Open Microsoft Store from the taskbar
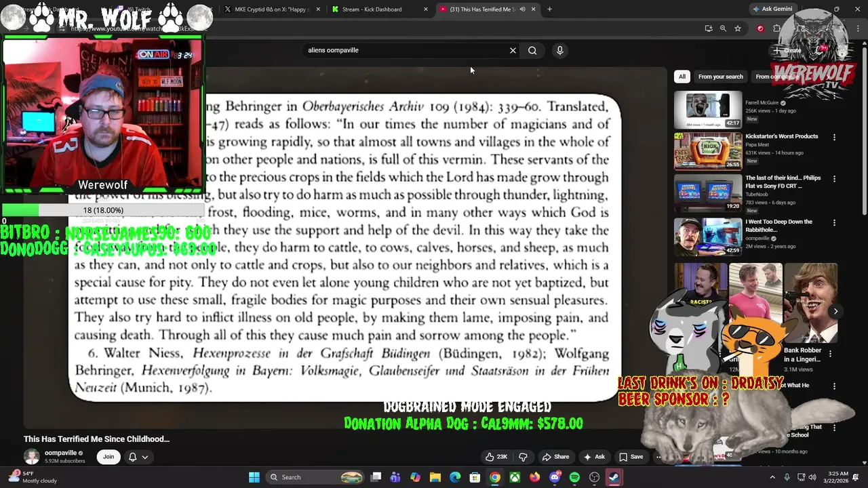This screenshot has width=868, height=488. [475, 477]
